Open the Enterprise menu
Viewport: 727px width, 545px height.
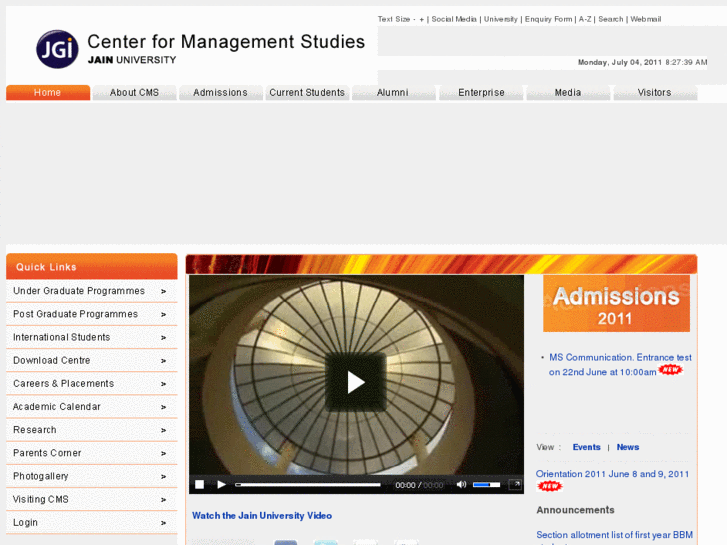pyautogui.click(x=481, y=92)
